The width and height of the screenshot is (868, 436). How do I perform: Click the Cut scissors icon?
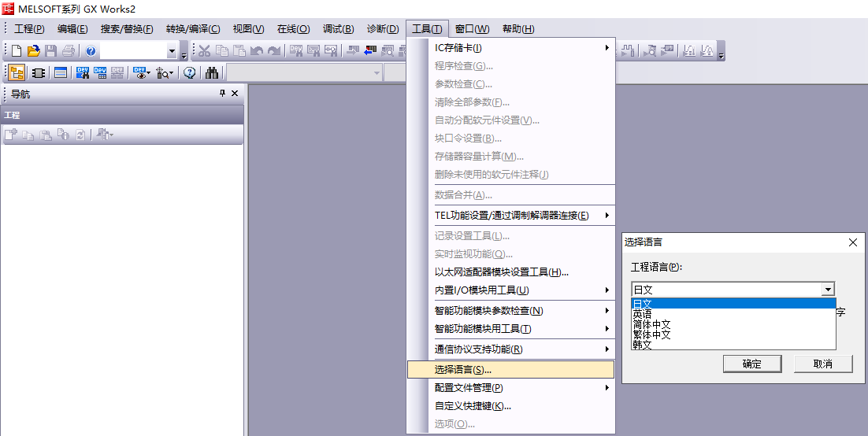click(205, 51)
